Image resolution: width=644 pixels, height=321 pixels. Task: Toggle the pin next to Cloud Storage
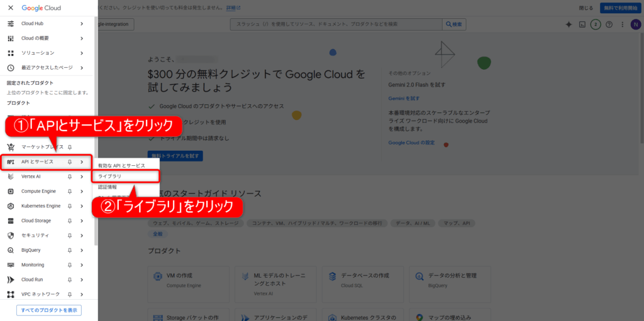[x=70, y=220]
